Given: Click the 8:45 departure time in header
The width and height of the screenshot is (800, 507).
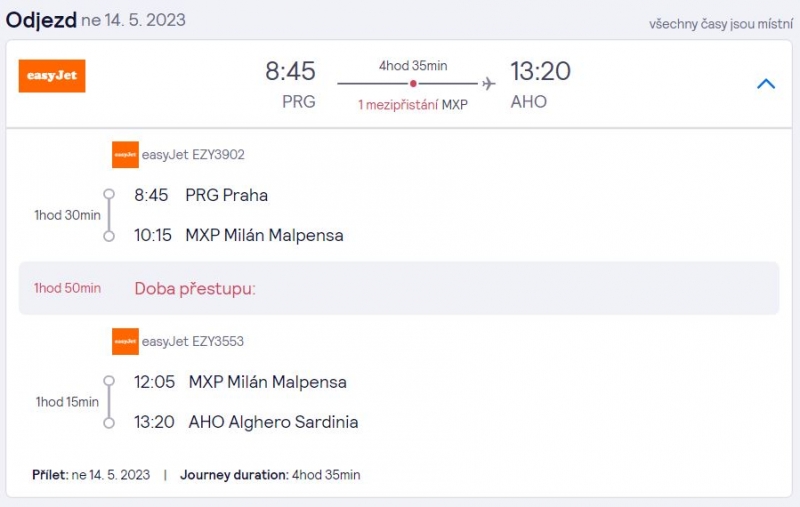Looking at the screenshot, I should (290, 71).
